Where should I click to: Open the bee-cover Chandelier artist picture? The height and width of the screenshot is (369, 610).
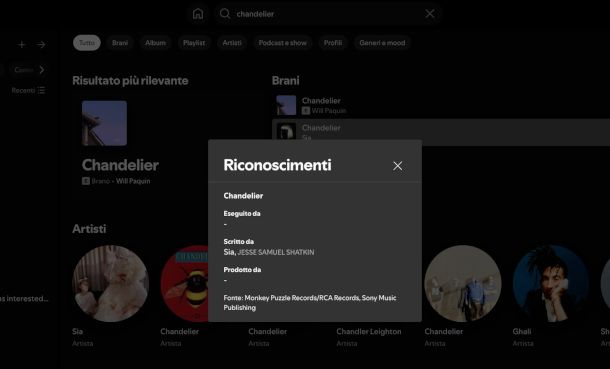pos(185,283)
